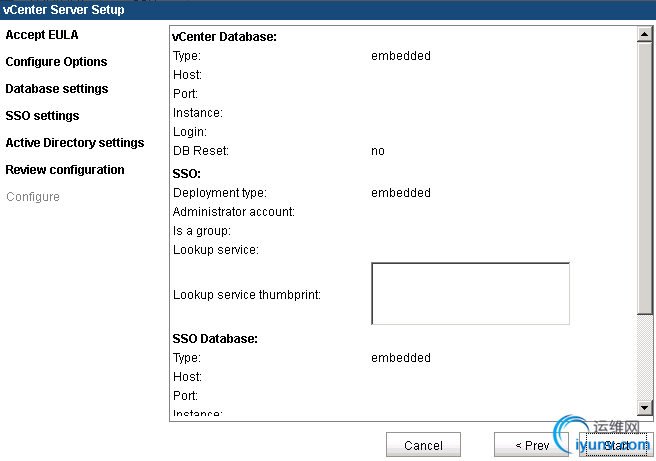Select Database settings in the sidebar

coord(57,89)
